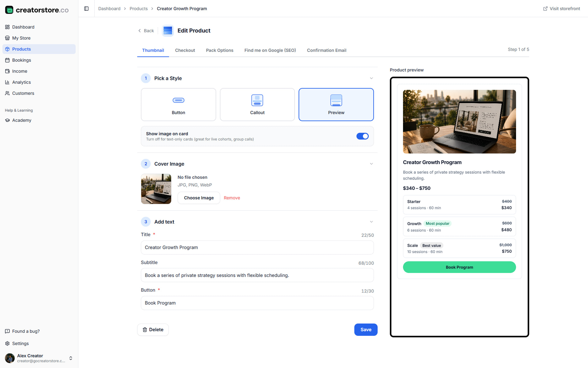The height and width of the screenshot is (368, 588).
Task: Open Settings in the sidebar
Action: point(39,343)
